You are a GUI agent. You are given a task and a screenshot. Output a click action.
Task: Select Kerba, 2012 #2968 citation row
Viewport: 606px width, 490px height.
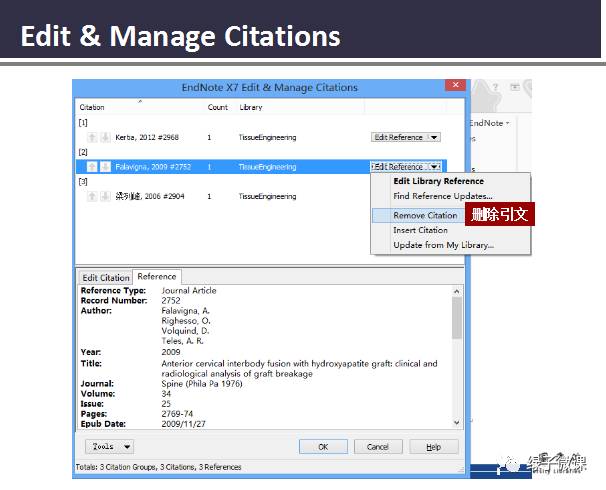click(261, 137)
